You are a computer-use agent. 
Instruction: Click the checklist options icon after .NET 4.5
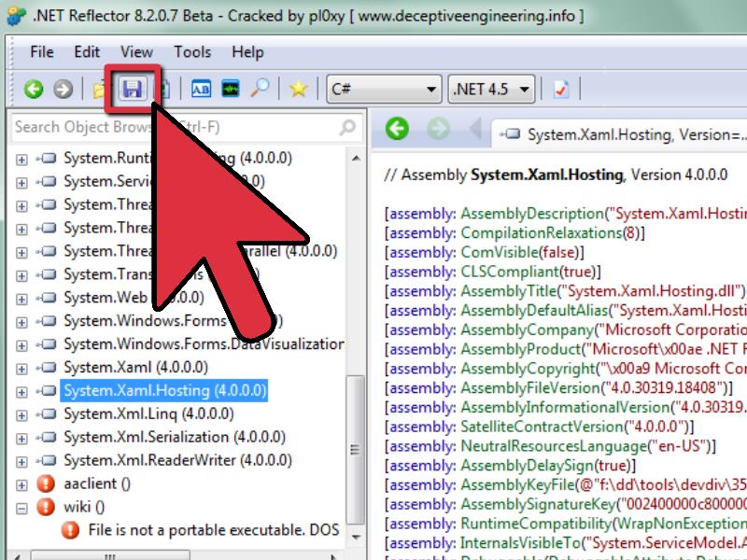(561, 89)
